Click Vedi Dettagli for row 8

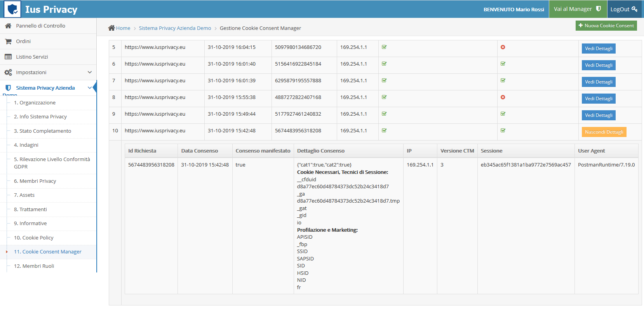pos(599,99)
